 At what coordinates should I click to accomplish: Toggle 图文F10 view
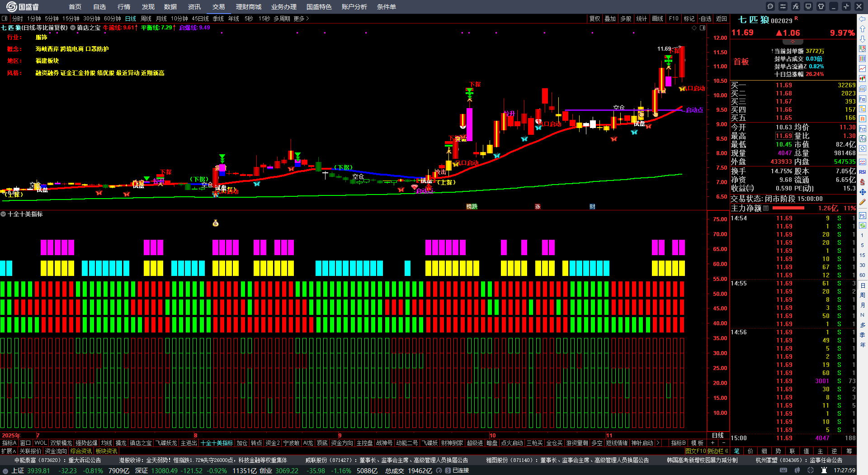[696, 451]
